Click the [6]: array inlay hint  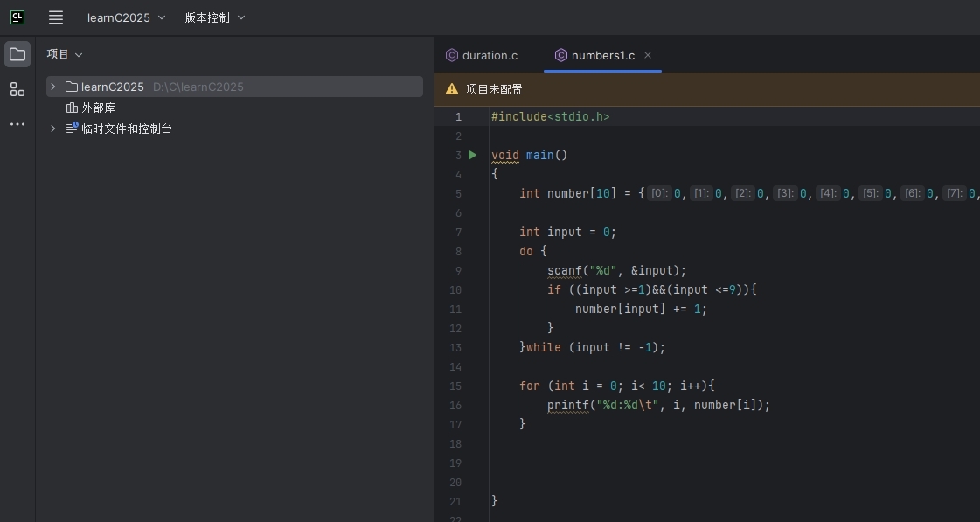pos(912,194)
